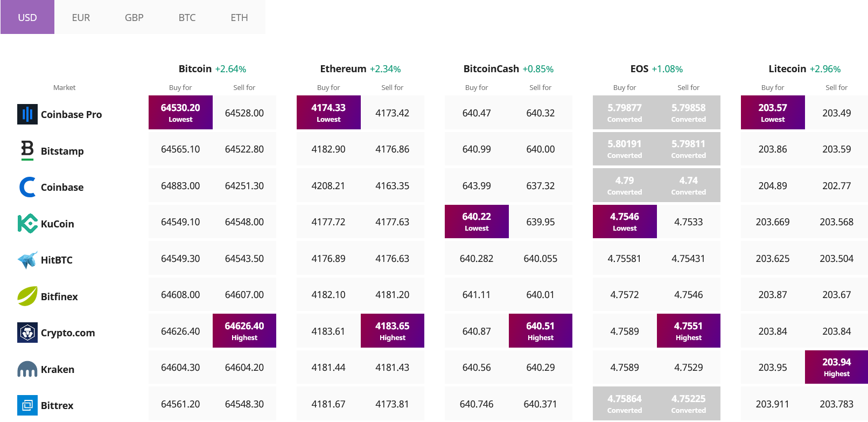Select the USD currency tab

click(x=27, y=17)
